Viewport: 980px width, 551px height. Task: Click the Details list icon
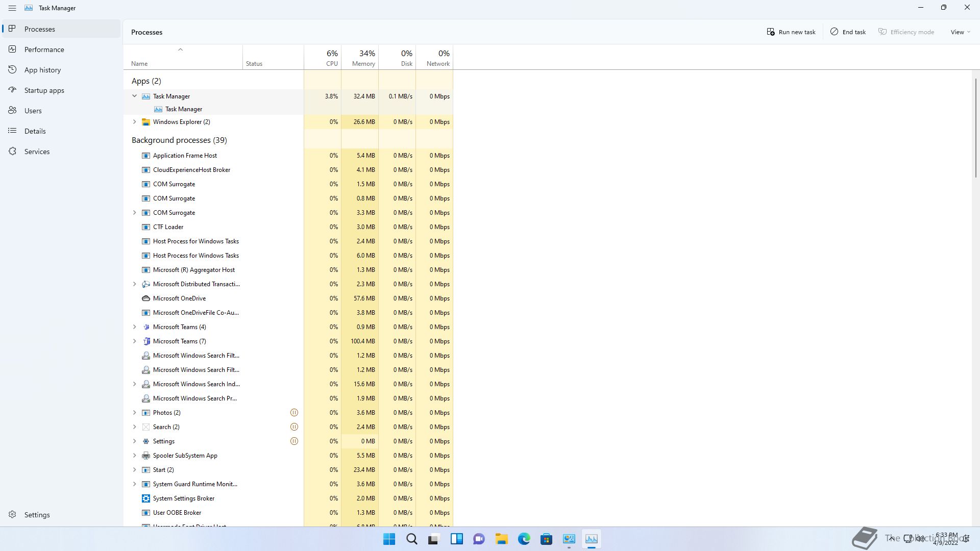pyautogui.click(x=12, y=131)
